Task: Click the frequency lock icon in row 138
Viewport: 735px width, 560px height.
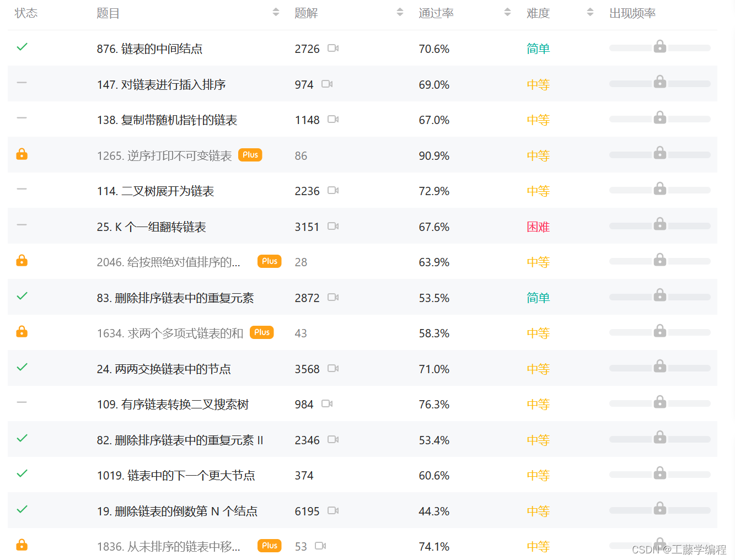Action: [x=660, y=117]
